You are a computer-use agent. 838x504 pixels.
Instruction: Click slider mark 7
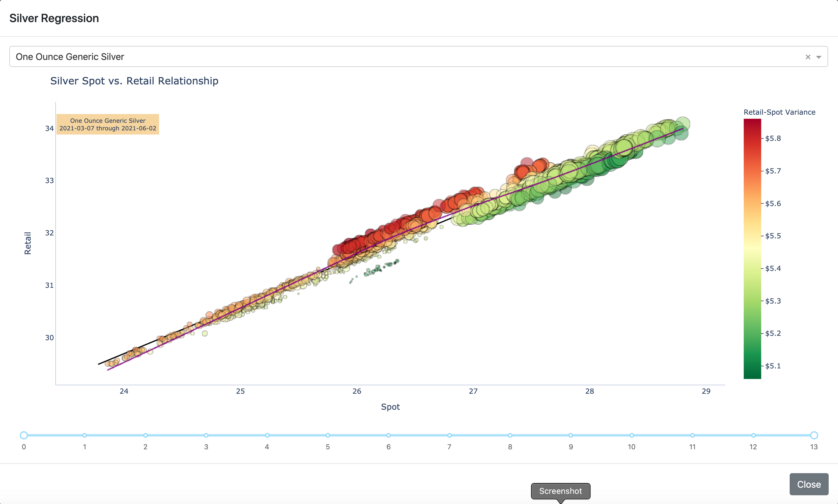tap(449, 435)
